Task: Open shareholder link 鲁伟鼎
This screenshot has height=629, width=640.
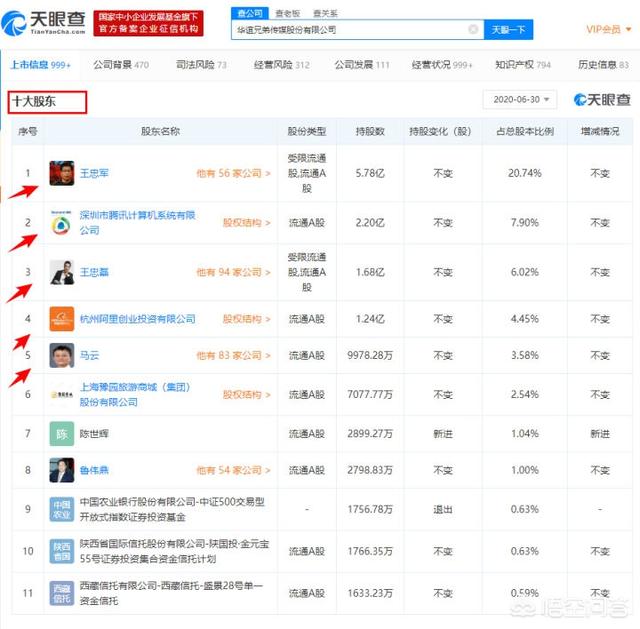Action: [x=94, y=470]
